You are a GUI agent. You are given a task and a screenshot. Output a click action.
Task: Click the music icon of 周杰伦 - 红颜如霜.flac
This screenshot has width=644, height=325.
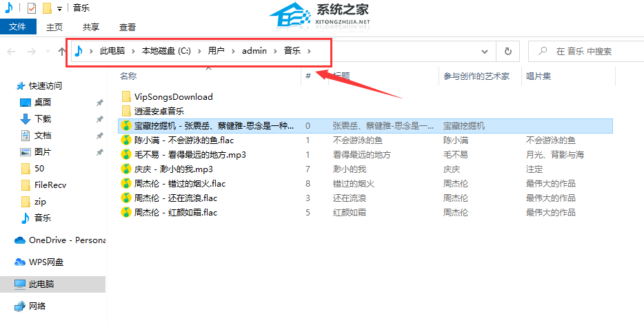coord(125,212)
